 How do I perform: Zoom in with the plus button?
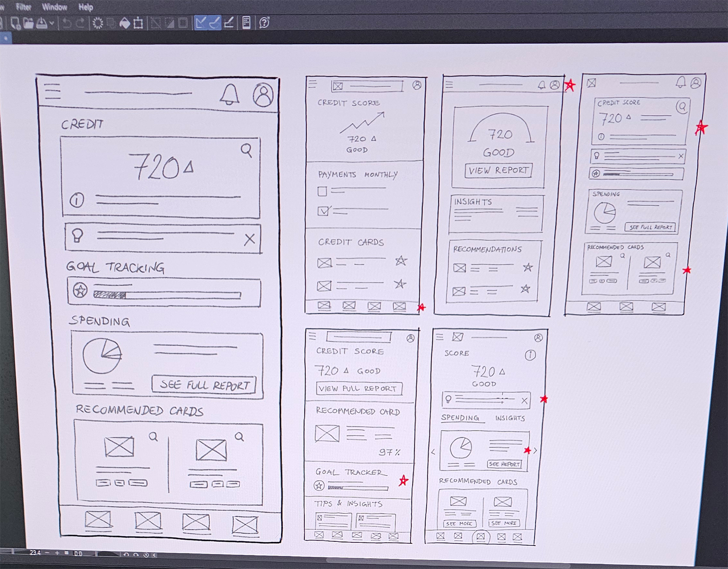57,552
